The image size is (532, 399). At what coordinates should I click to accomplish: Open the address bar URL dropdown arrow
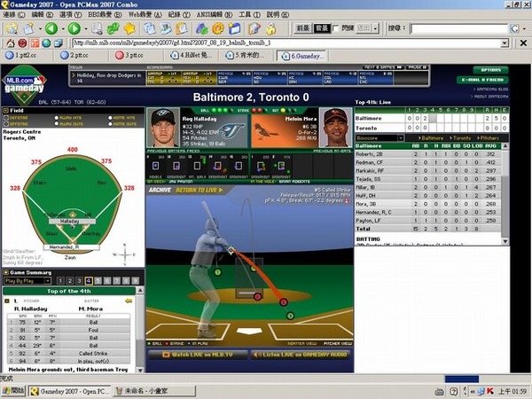(505, 43)
